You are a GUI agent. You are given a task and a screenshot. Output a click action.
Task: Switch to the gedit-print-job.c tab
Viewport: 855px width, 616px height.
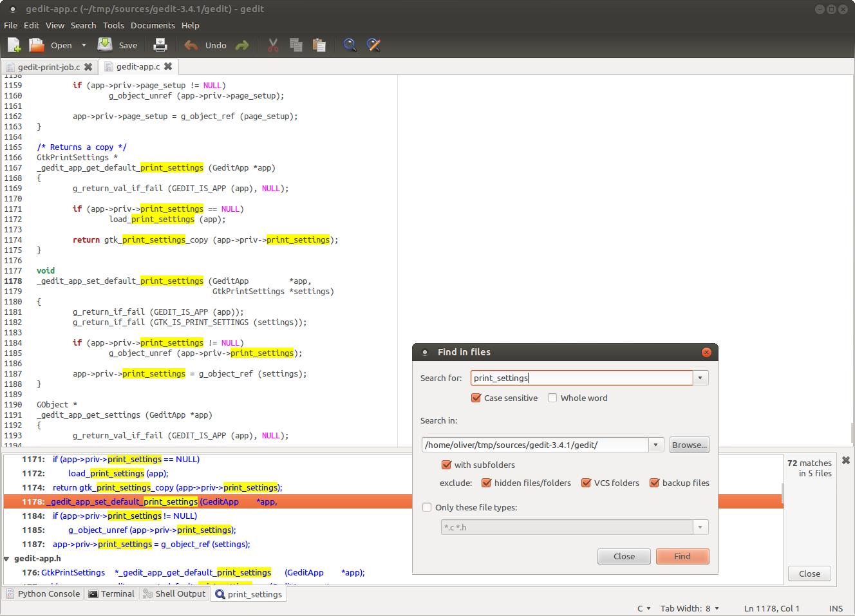49,67
